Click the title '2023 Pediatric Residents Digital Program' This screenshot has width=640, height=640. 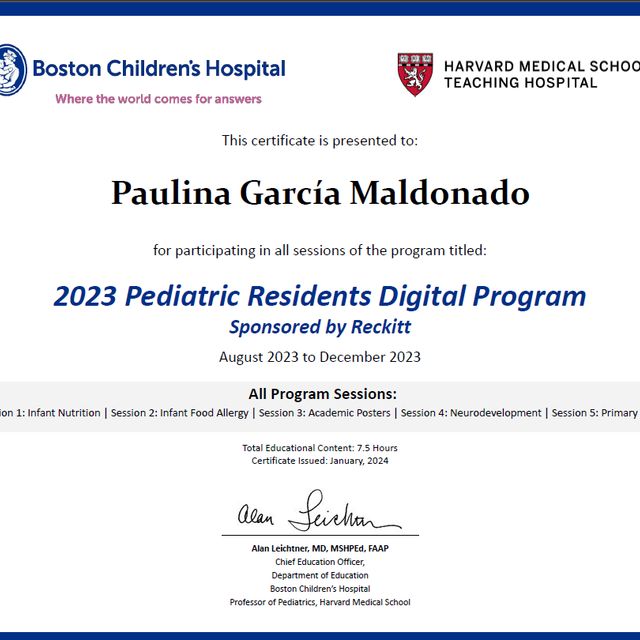[x=320, y=296]
